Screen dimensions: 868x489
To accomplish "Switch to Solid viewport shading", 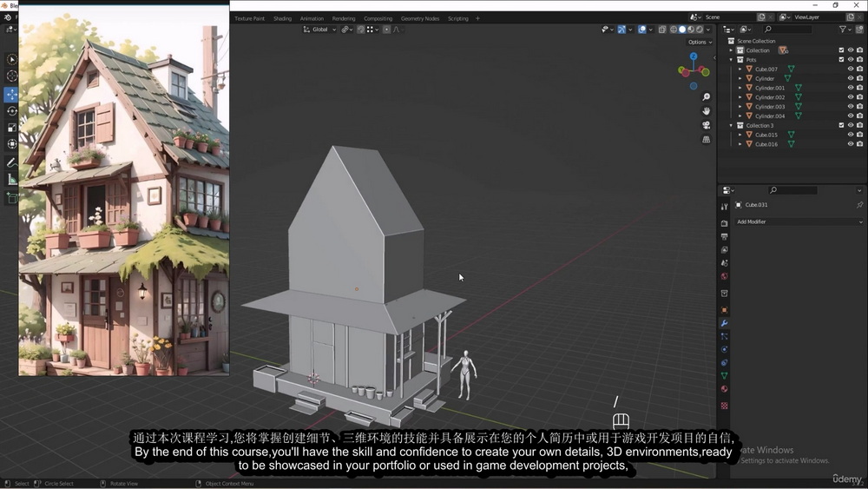I will point(682,30).
